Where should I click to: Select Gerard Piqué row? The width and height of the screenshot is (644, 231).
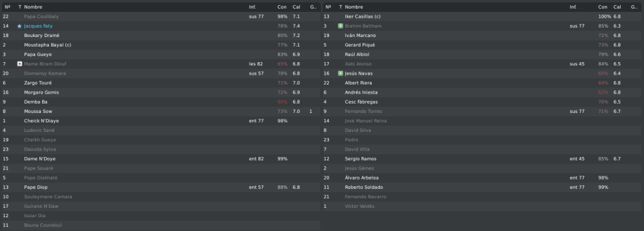481,45
